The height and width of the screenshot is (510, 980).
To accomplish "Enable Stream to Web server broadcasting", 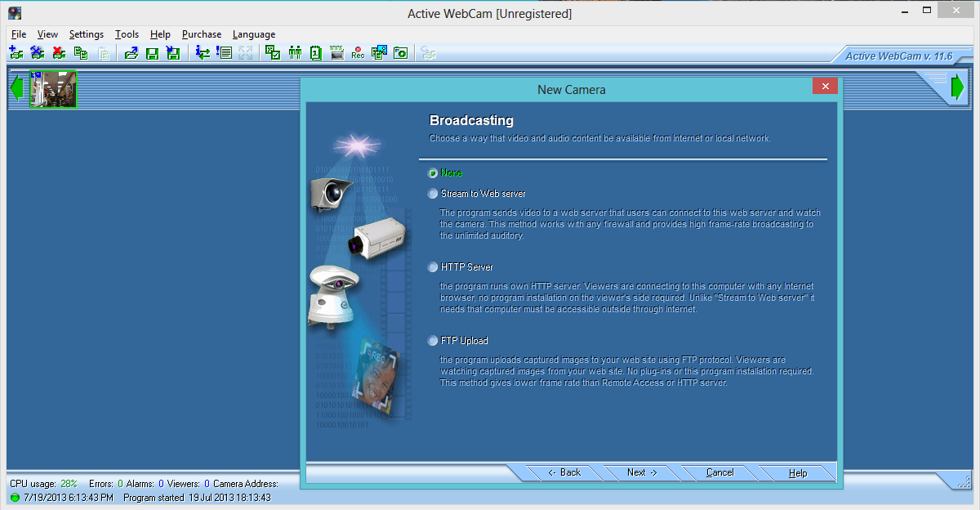I will (x=432, y=194).
